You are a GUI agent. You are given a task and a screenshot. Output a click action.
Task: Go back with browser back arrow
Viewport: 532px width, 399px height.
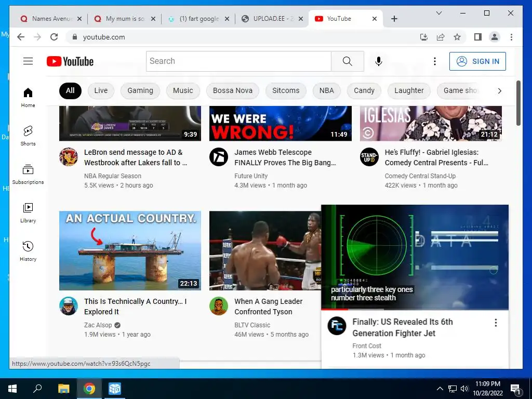21,37
